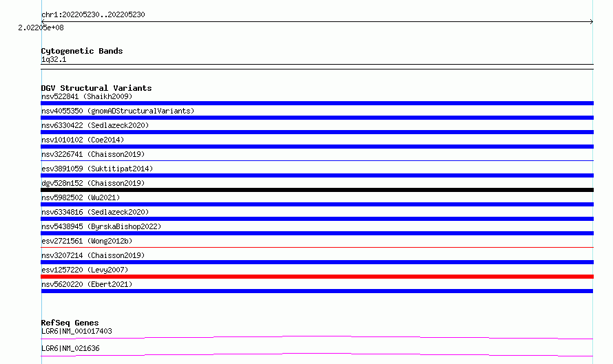Select the DGV Structural Variants track heading
Image resolution: width=613 pixels, height=364 pixels.
(x=96, y=88)
